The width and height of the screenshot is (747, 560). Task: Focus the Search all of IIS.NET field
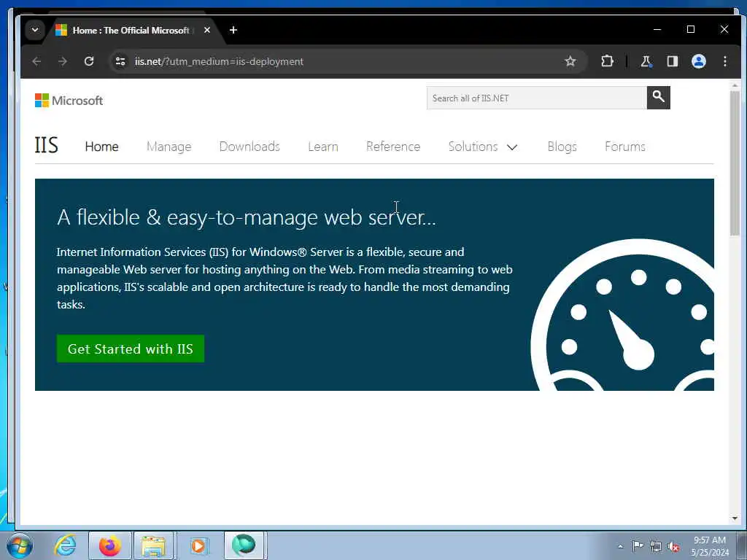click(x=536, y=98)
